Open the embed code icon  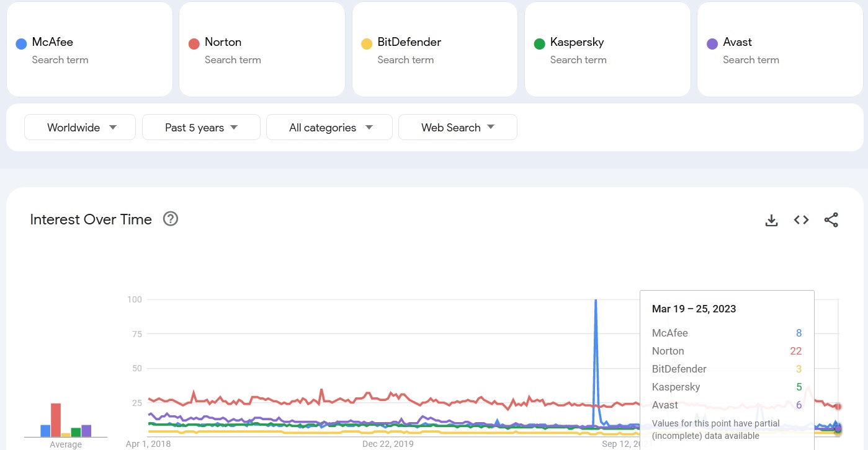801,220
